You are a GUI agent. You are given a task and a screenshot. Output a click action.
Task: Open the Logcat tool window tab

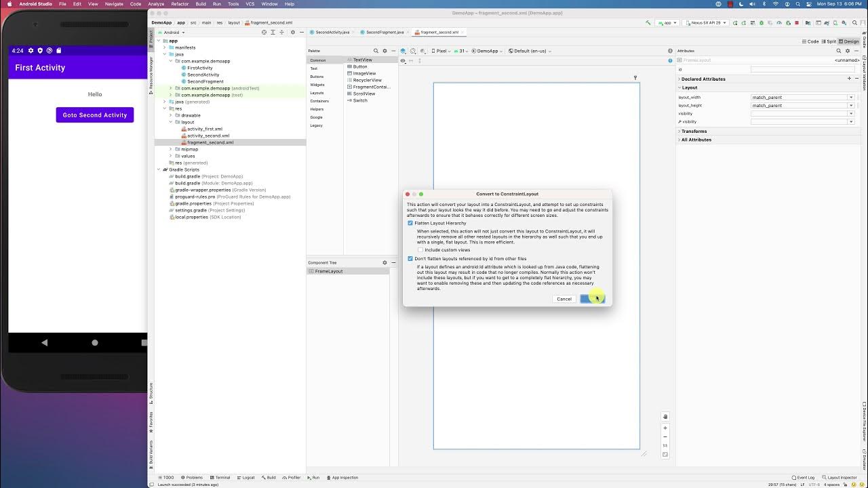click(246, 477)
